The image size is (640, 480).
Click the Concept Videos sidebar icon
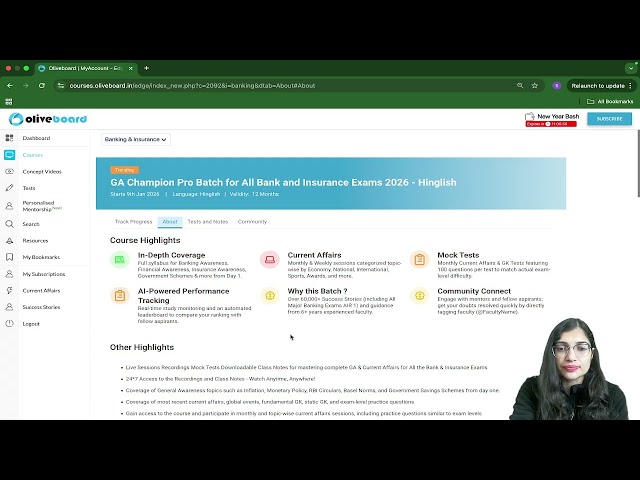[10, 172]
